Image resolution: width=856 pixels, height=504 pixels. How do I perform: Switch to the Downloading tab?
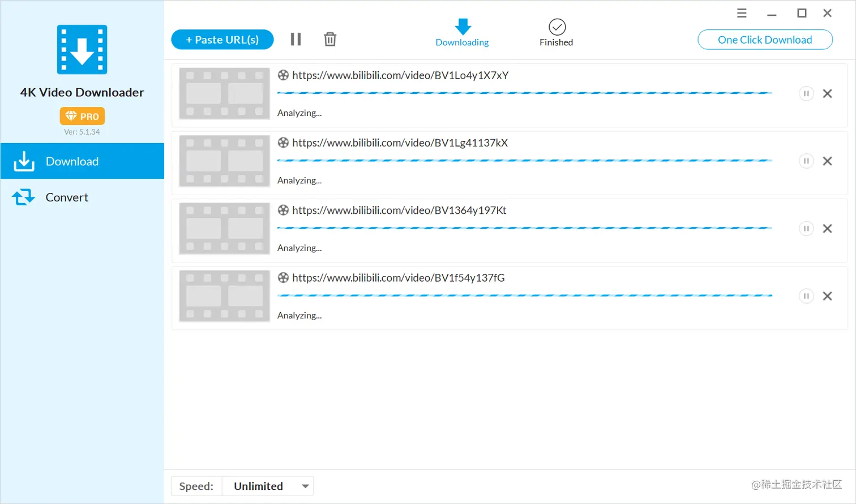[462, 33]
